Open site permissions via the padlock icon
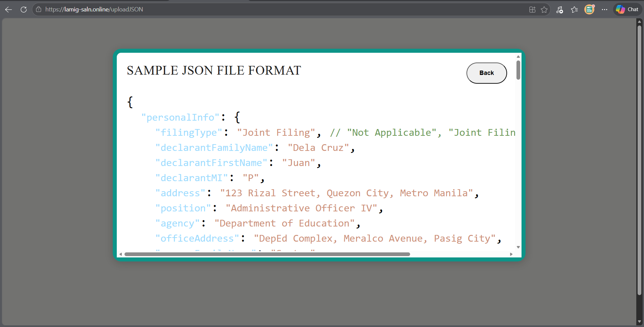The image size is (644, 327). tap(39, 9)
